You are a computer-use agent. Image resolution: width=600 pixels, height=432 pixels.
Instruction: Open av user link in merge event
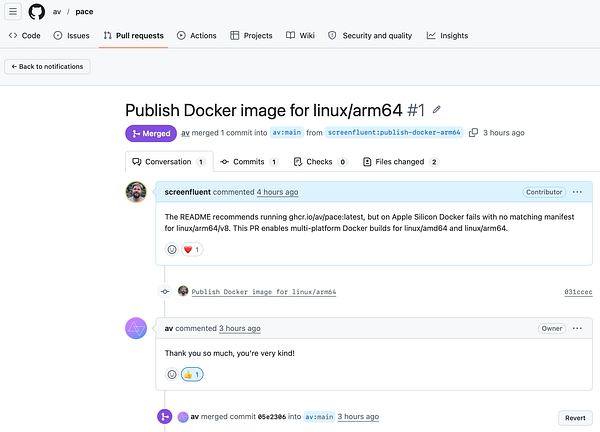tap(195, 416)
